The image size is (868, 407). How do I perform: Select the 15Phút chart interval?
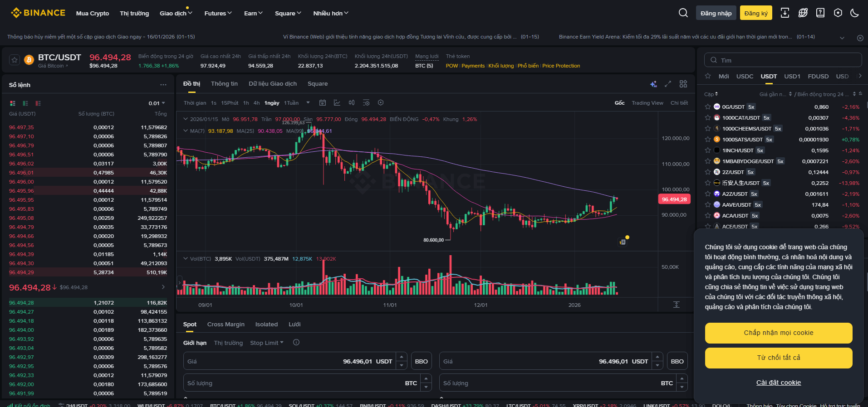230,103
